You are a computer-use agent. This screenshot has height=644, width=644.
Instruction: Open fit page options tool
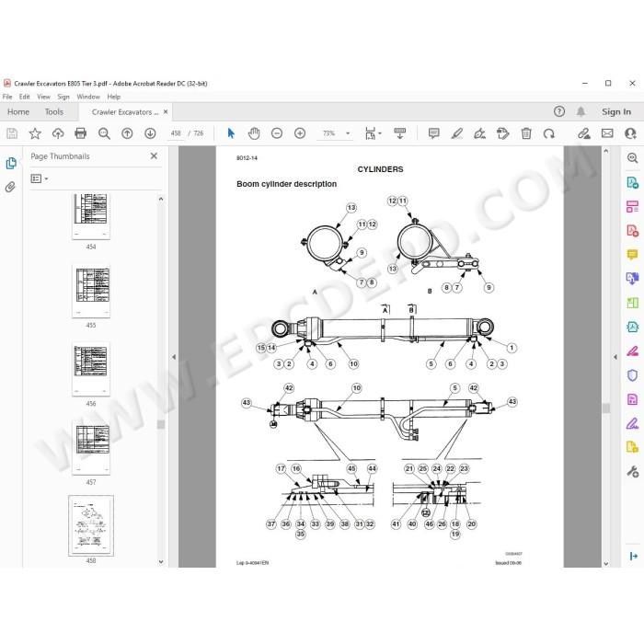pos(373,133)
